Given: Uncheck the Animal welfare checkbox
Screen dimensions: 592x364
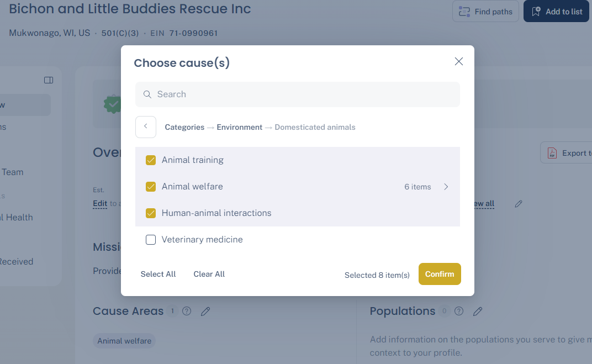Looking at the screenshot, I should 151,187.
